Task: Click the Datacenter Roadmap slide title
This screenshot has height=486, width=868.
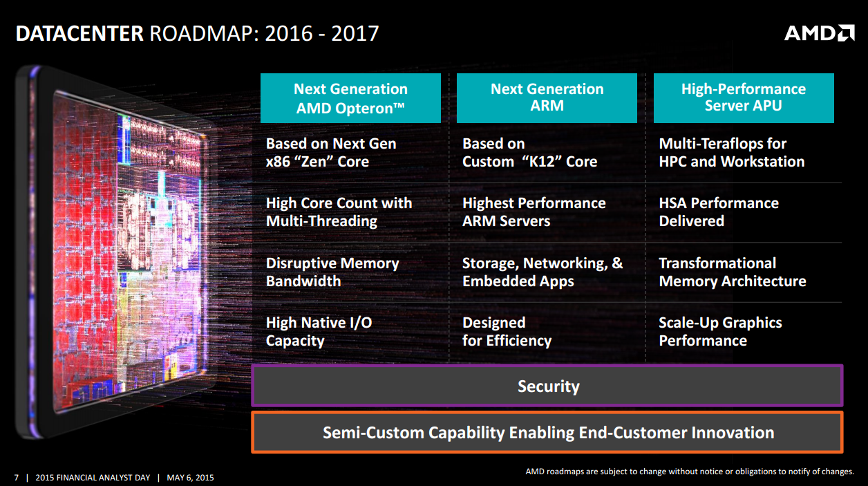Action: [197, 33]
